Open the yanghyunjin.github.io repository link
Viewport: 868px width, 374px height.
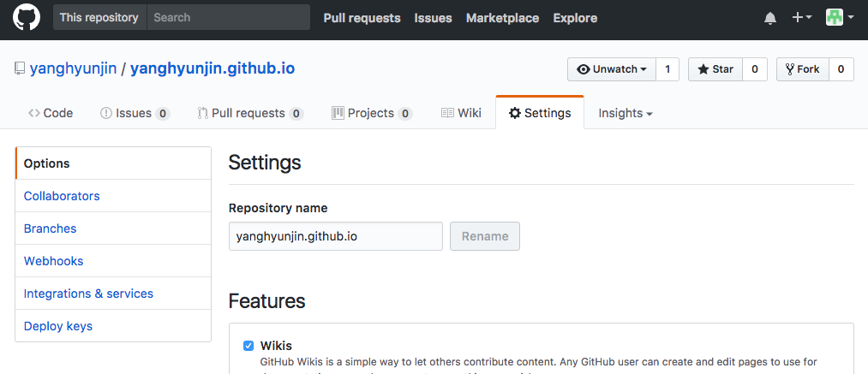click(x=213, y=68)
